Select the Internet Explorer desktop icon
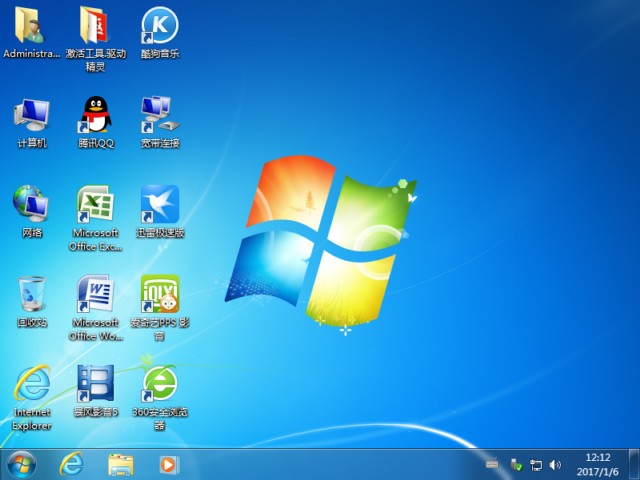Screen dimensions: 640x480 (x=31, y=384)
